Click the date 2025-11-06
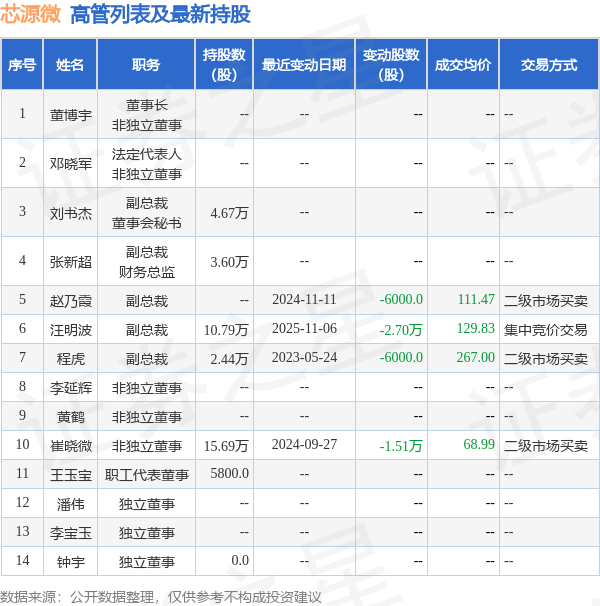 click(x=304, y=329)
